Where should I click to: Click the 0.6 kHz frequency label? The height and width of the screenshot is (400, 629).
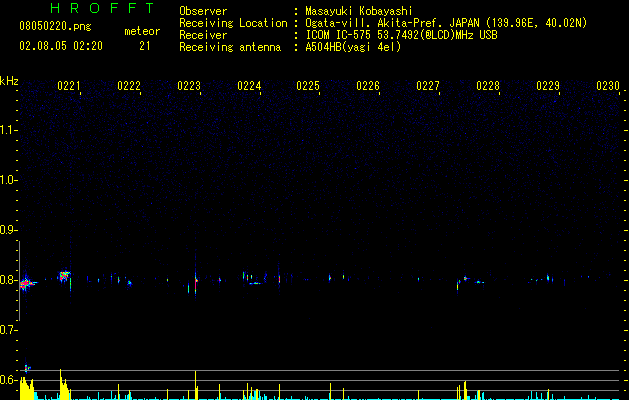point(8,380)
